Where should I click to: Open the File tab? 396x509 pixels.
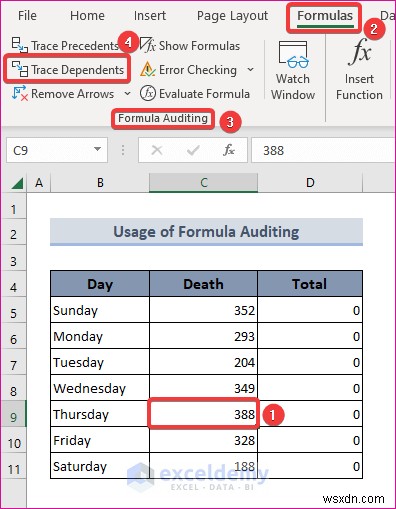tap(27, 16)
